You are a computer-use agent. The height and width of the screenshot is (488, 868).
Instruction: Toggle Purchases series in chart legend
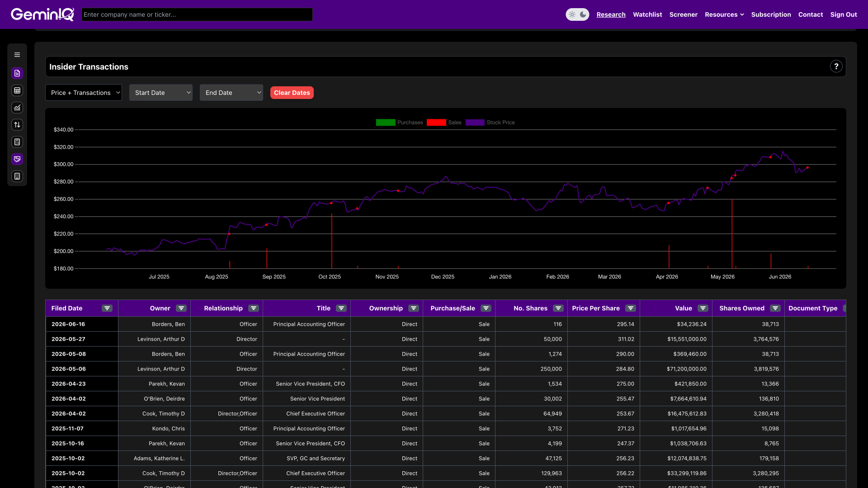[399, 122]
